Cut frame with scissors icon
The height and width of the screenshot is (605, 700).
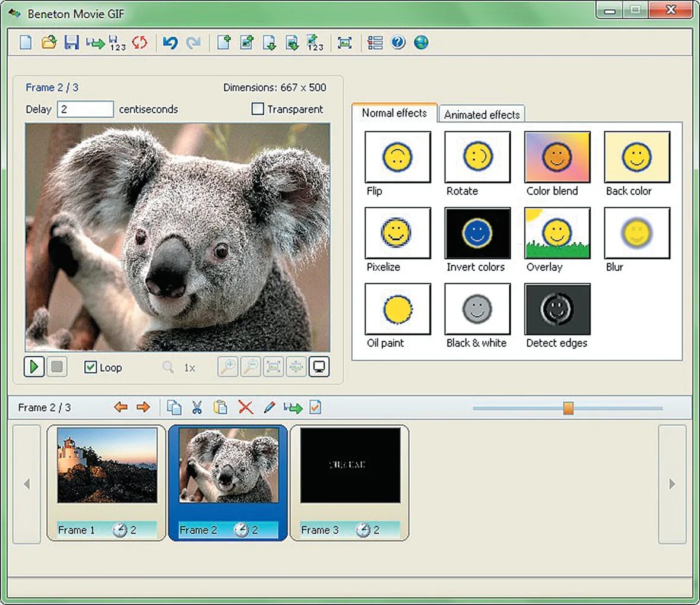coord(197,407)
